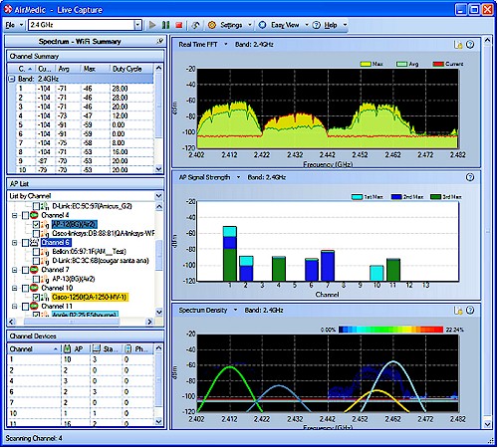Open the Real Time FFT view dropdown arrow

pyautogui.click(x=226, y=44)
